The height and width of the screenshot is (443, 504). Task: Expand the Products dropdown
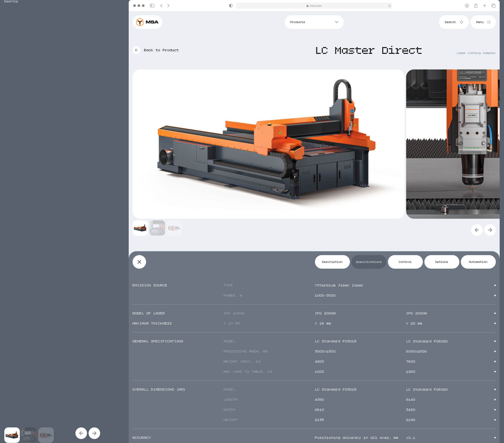pyautogui.click(x=314, y=22)
